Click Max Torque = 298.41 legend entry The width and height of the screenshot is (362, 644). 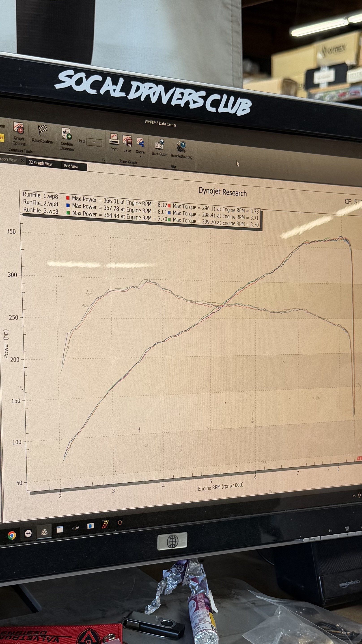click(215, 215)
